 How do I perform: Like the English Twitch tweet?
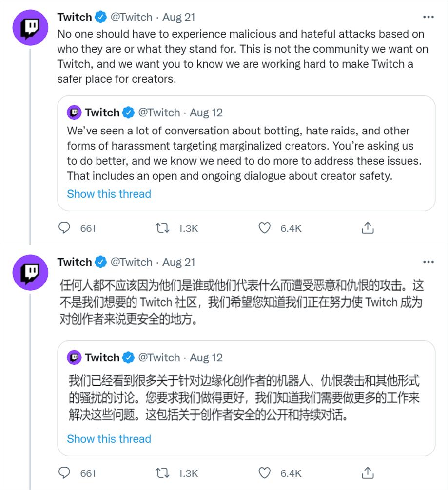coord(264,228)
